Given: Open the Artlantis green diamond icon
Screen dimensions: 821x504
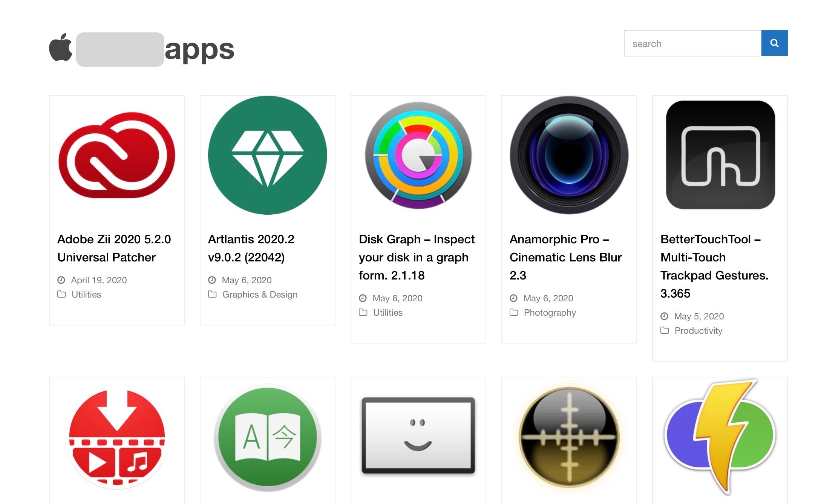Looking at the screenshot, I should 267,155.
